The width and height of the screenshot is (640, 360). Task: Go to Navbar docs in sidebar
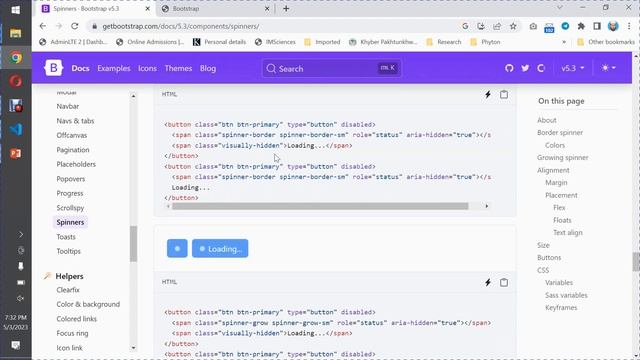tap(68, 106)
